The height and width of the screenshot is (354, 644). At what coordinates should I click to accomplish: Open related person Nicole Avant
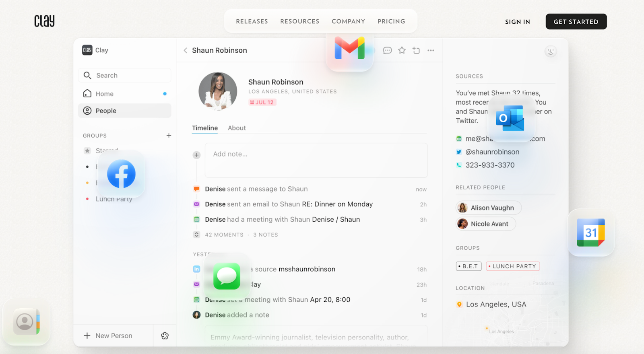(486, 224)
